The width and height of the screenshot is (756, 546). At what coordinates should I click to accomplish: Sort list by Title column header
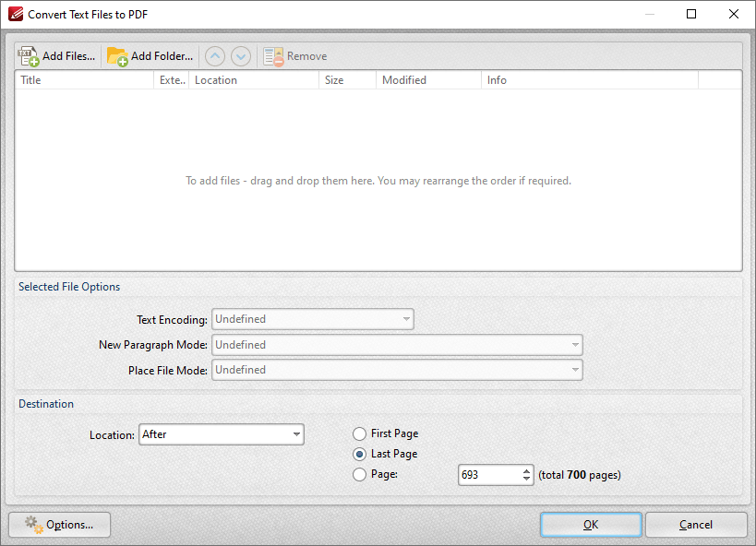84,80
